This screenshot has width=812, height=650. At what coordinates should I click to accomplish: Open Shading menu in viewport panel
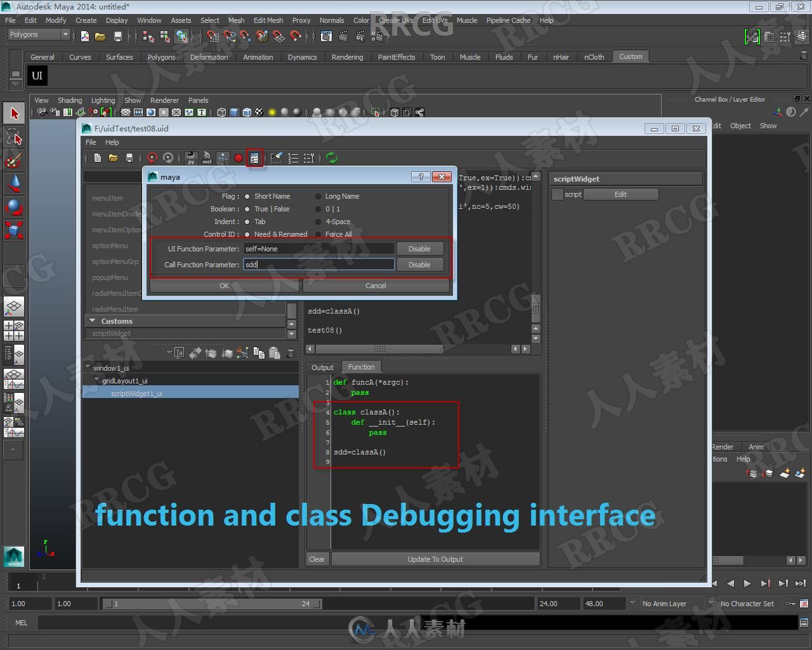coord(70,100)
